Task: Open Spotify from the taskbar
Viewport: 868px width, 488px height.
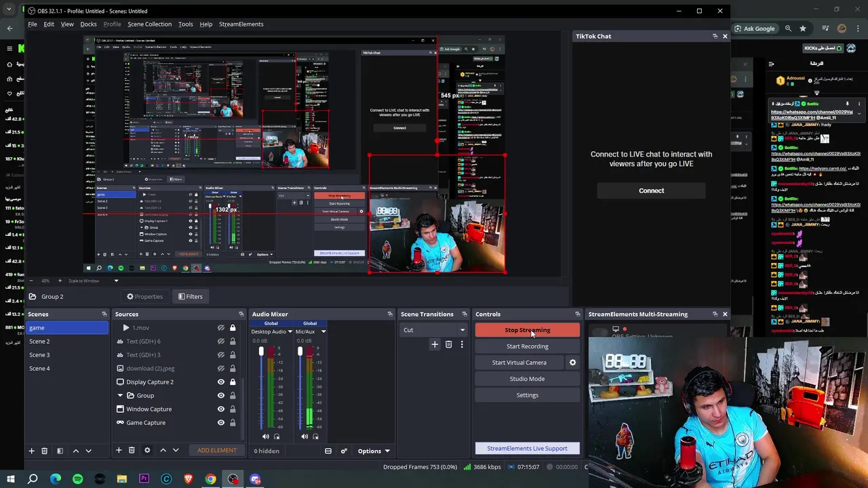Action: tap(77, 479)
